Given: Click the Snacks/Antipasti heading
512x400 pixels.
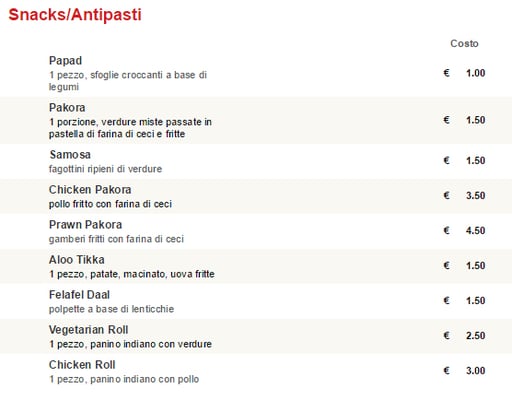Looking at the screenshot, I should point(75,15).
